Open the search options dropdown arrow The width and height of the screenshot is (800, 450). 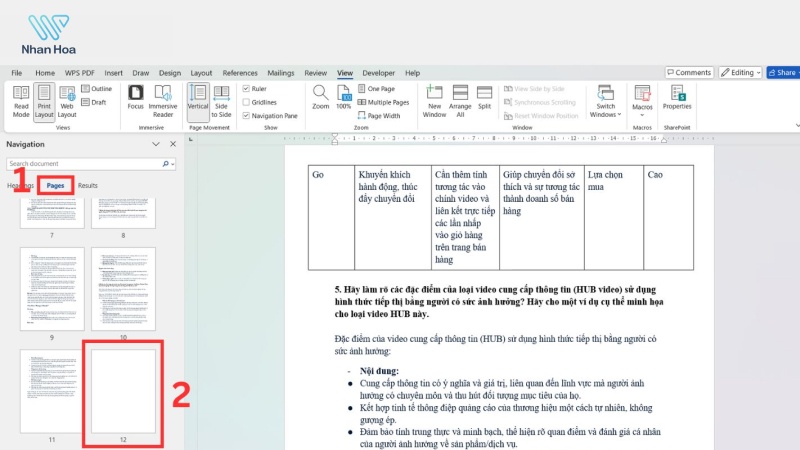[x=173, y=164]
